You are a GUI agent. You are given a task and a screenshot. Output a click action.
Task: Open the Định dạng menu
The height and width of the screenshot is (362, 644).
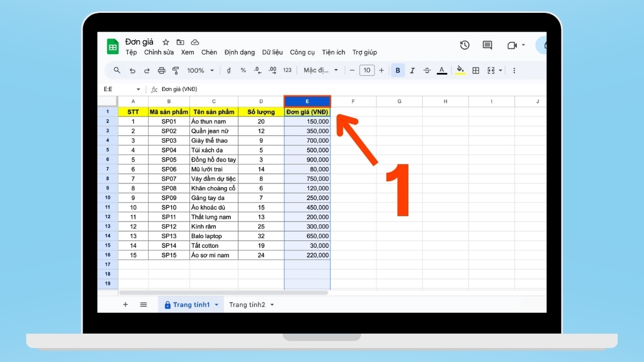pyautogui.click(x=239, y=52)
